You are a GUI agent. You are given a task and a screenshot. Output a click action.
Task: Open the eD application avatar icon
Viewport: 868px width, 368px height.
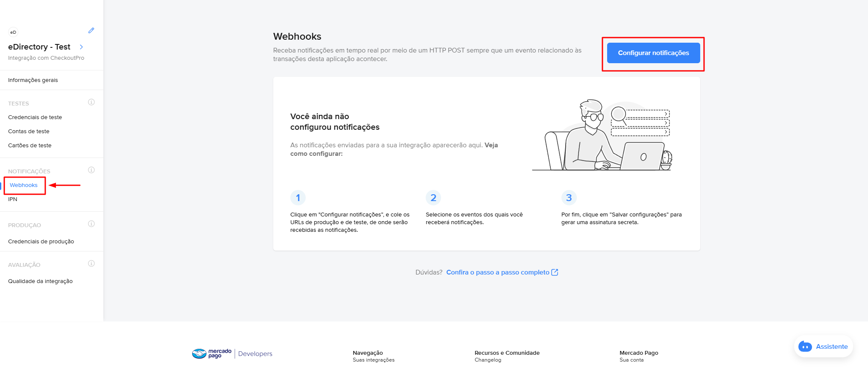click(x=13, y=32)
